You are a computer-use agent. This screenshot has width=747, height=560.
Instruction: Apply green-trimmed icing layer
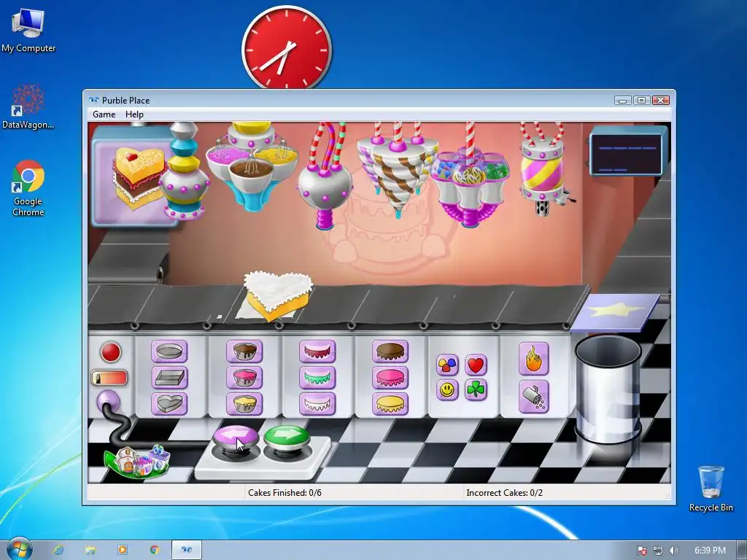coord(317,378)
